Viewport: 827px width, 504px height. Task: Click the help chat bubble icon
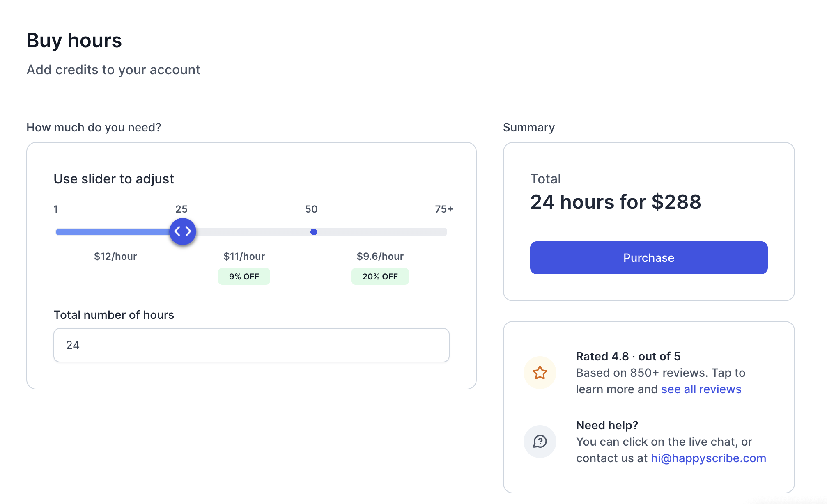[x=540, y=442]
